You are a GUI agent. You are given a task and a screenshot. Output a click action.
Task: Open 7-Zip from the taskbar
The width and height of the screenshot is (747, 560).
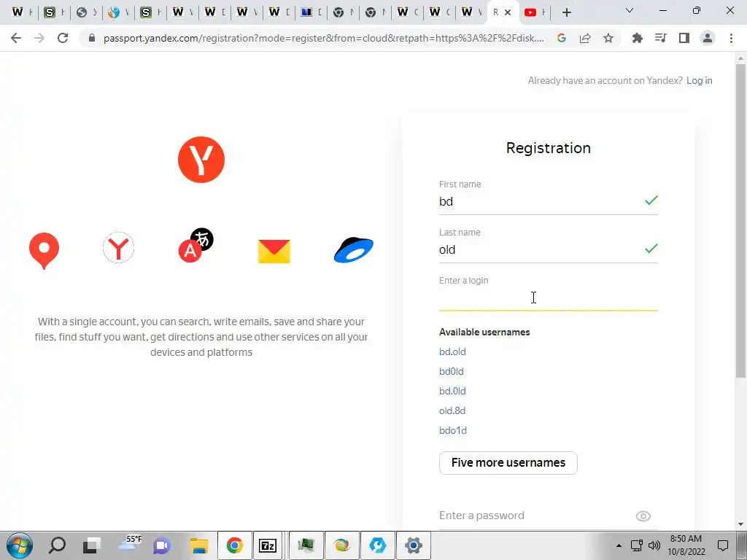point(268,545)
